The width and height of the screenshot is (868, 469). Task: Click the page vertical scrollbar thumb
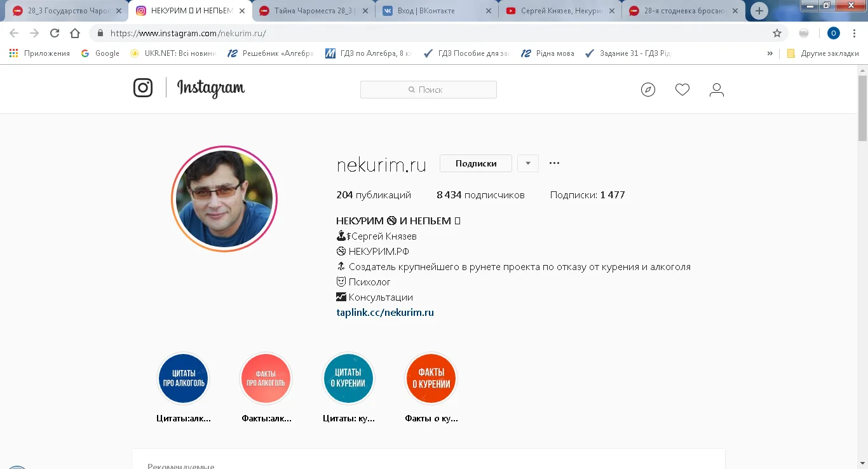(x=862, y=108)
